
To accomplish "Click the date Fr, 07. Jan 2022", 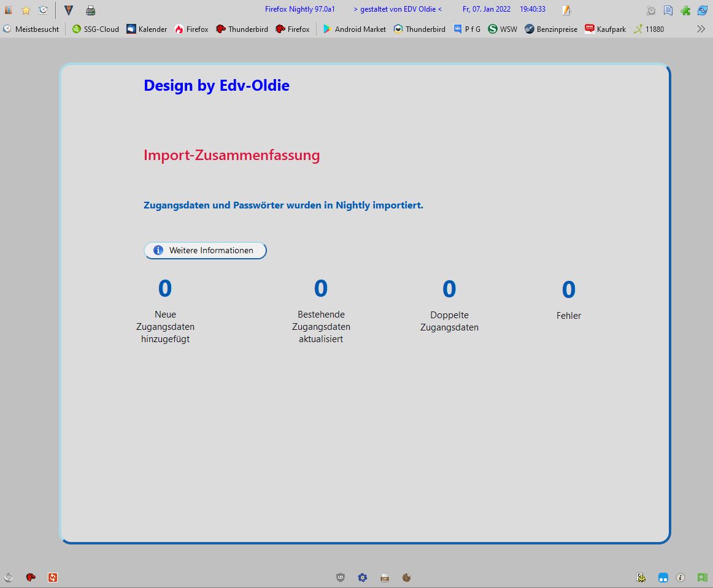I will 487,9.
